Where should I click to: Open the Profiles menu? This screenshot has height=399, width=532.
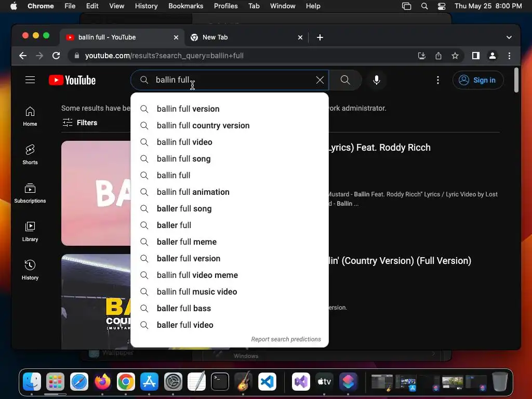225,6
